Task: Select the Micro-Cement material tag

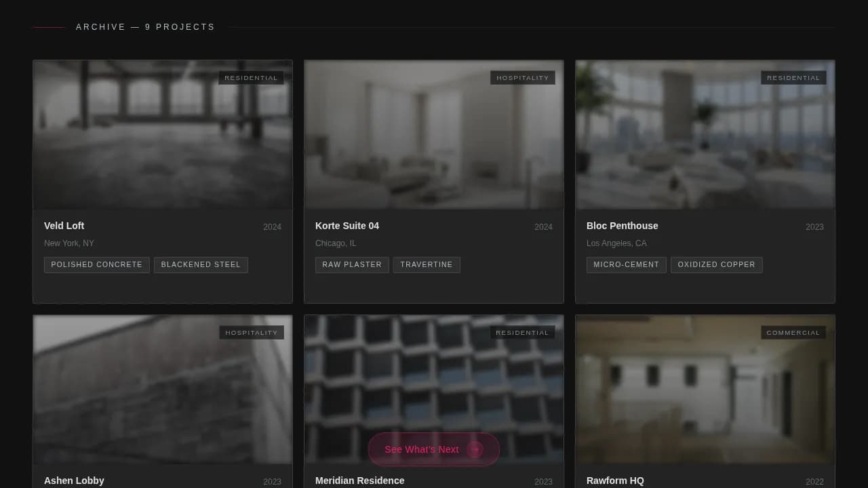Action: (627, 265)
